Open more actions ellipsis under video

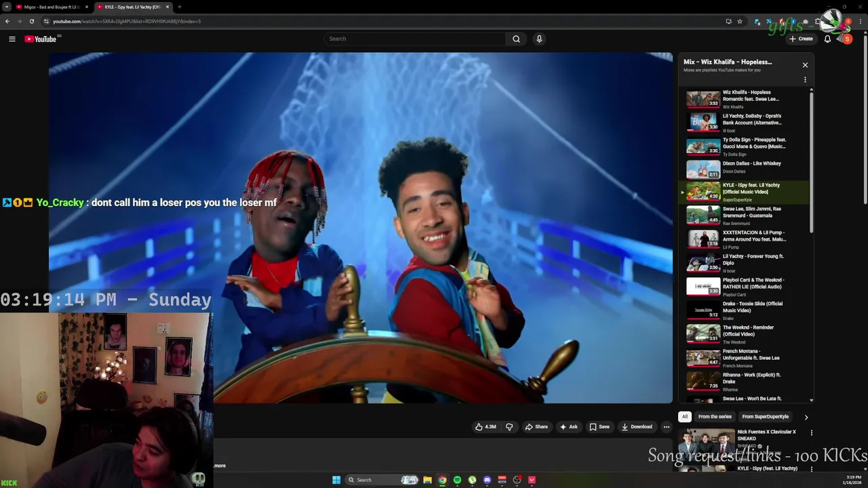[667, 427]
